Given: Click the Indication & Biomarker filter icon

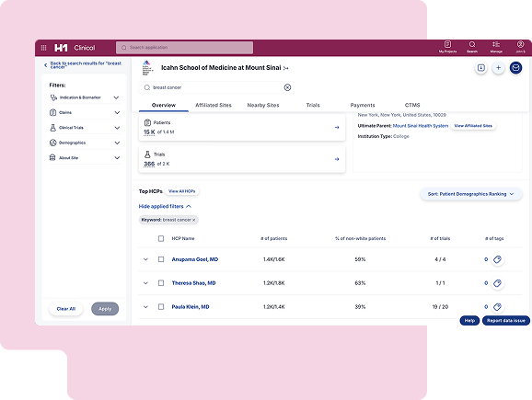Looking at the screenshot, I should point(53,97).
